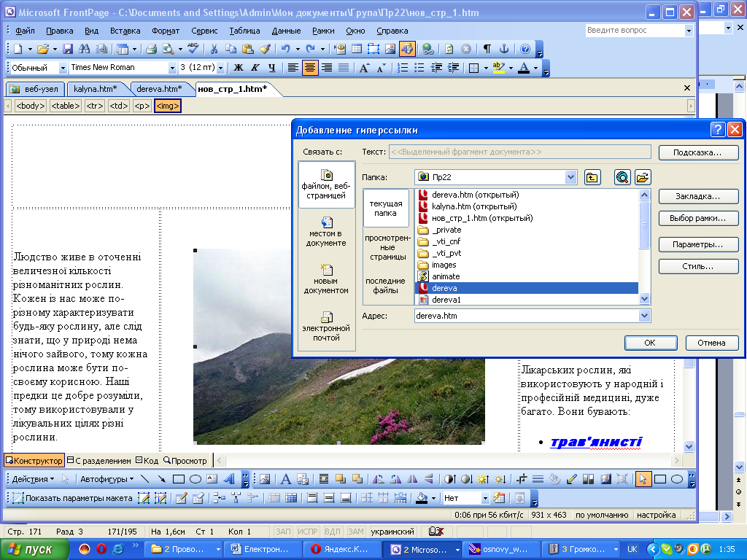The width and height of the screenshot is (747, 560).
Task: Open the Таблица menu
Action: [x=244, y=31]
